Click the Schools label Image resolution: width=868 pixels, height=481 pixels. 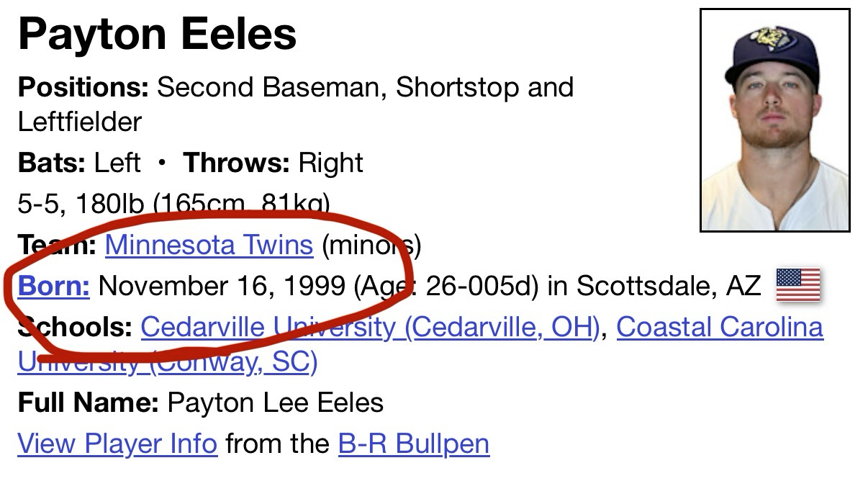point(75,327)
